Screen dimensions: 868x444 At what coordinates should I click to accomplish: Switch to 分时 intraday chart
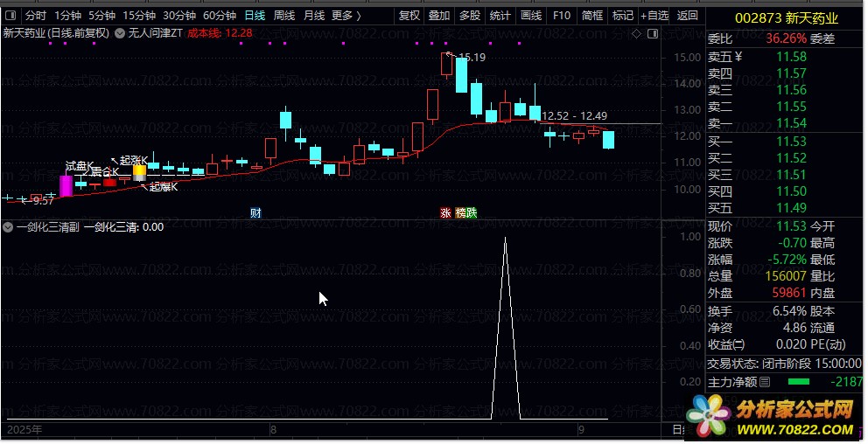click(x=36, y=16)
